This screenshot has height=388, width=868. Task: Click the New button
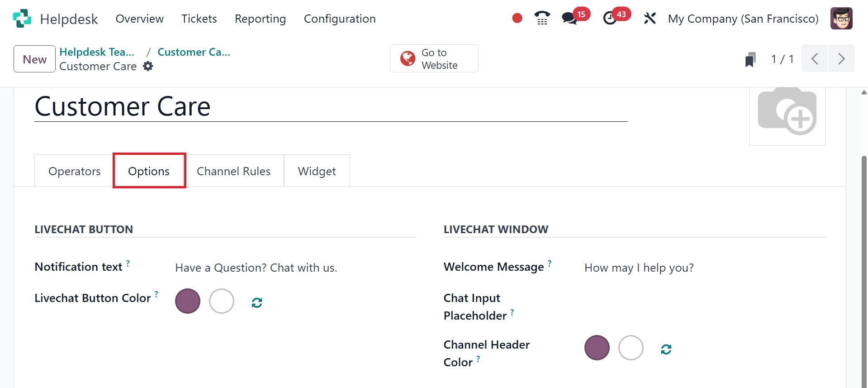pos(34,59)
